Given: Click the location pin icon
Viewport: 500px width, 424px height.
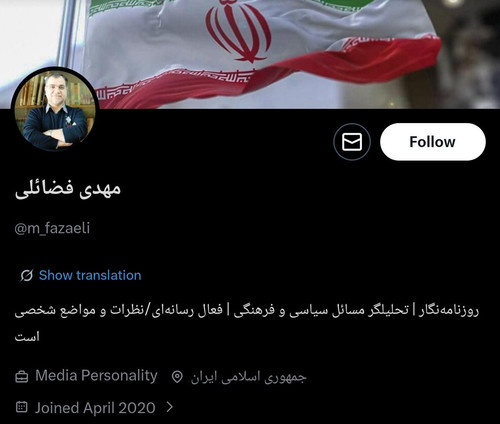Looking at the screenshot, I should pos(177,377).
